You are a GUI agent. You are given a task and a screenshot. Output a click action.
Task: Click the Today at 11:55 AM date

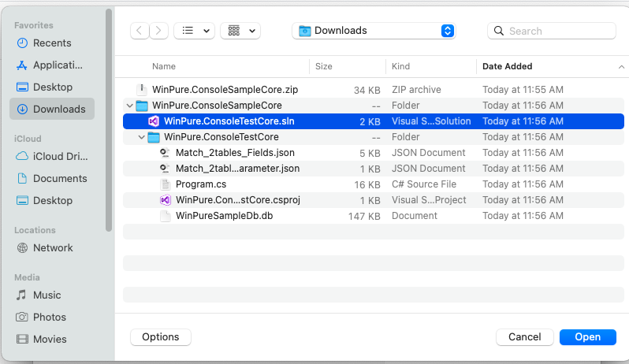(x=523, y=89)
